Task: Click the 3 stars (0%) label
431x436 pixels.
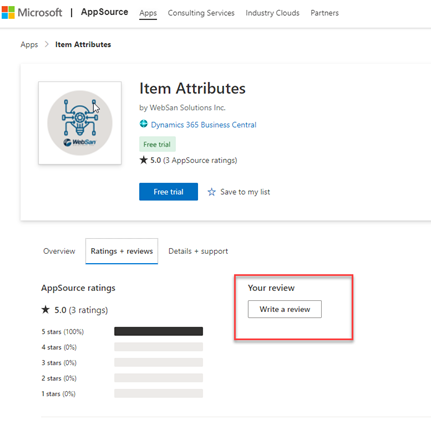Action: (59, 363)
